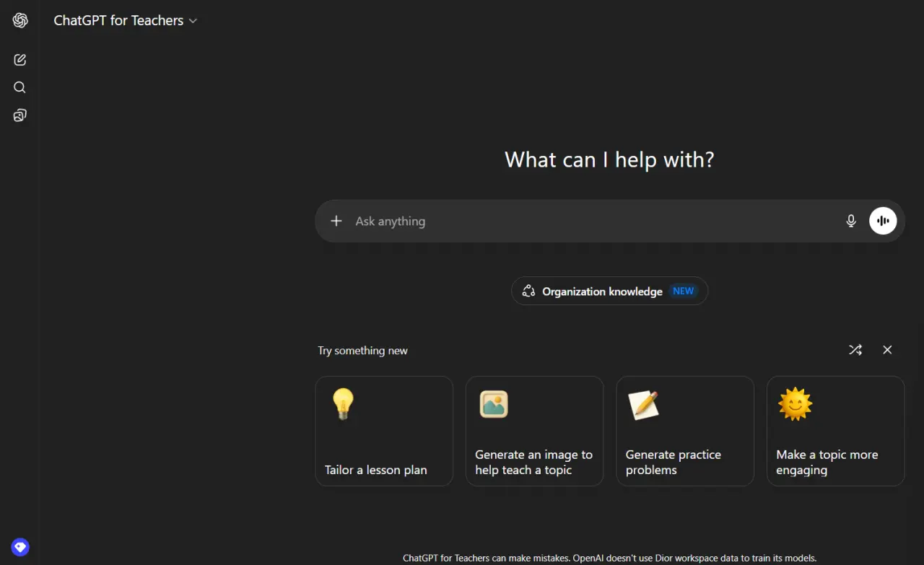
Task: Choose Generate an image to help teach card
Action: pyautogui.click(x=534, y=431)
